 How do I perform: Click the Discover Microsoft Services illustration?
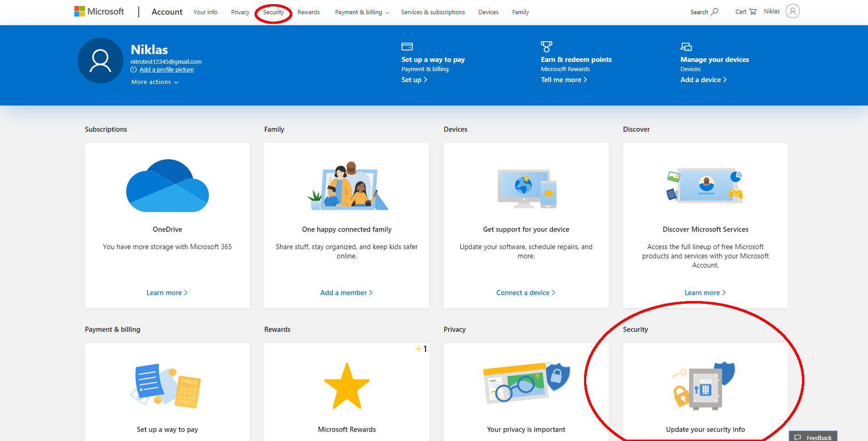tap(705, 185)
